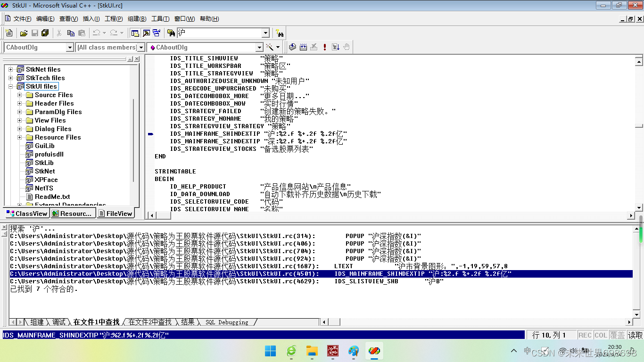Switch to the ResourceView tab
The image size is (644, 362).
72,214
